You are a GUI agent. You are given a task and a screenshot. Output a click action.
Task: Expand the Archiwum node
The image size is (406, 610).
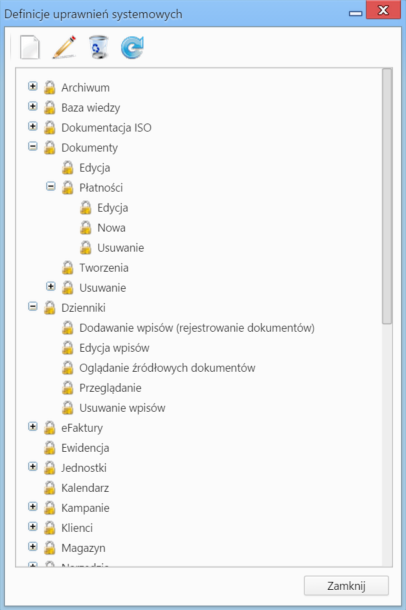point(33,86)
